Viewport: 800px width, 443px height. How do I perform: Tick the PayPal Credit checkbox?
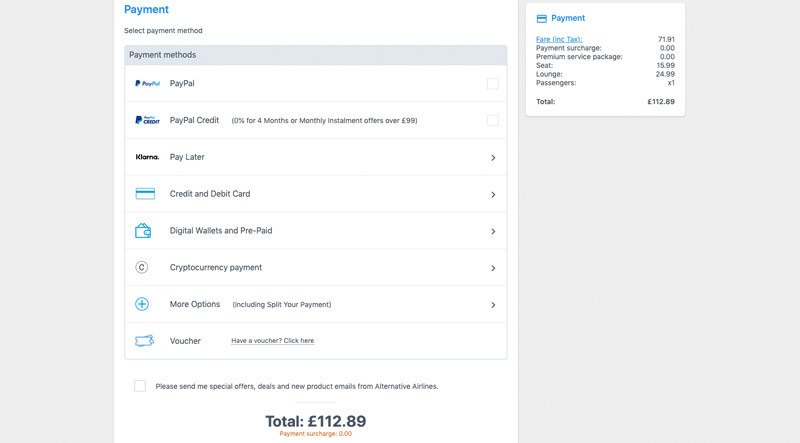[492, 120]
